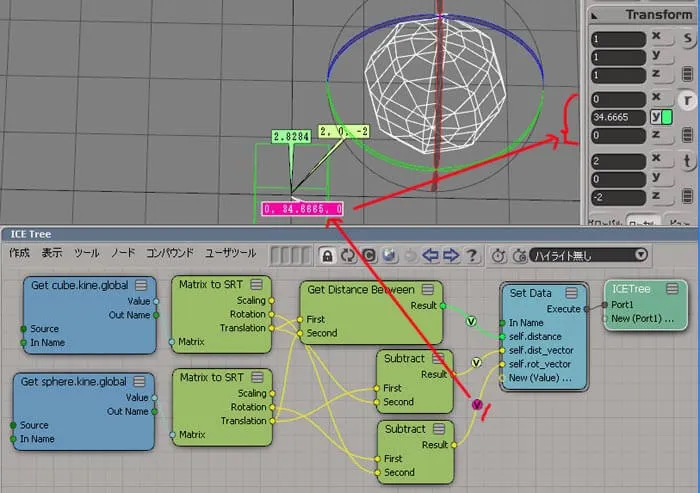Click New (Port1) on ICETree node
Image resolution: width=700 pixels, height=493 pixels.
coord(642,319)
